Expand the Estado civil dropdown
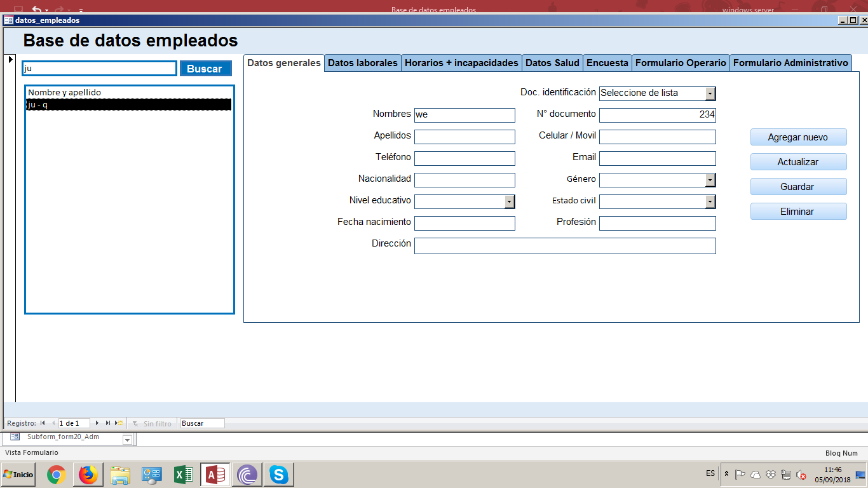This screenshot has width=868, height=488. pyautogui.click(x=710, y=201)
